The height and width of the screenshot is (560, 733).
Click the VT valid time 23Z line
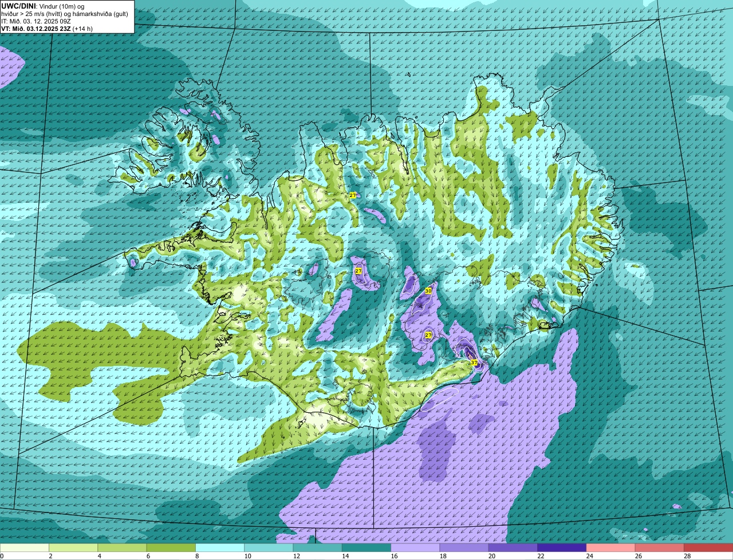click(x=47, y=29)
